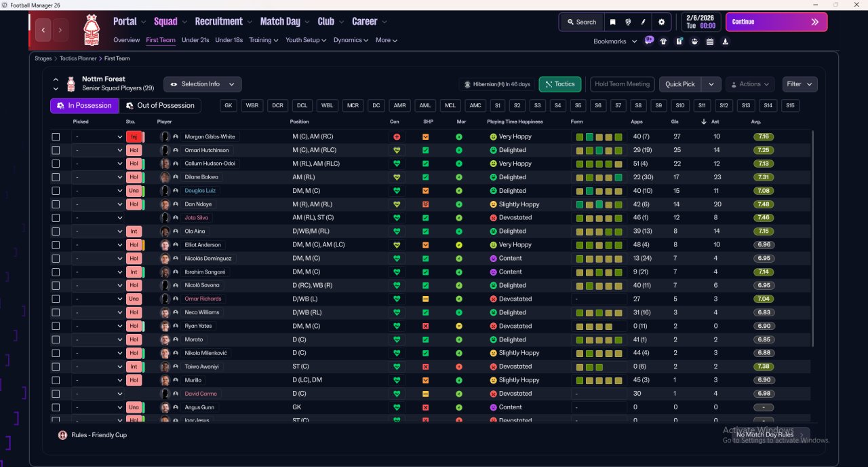Sort by the Gls column header

676,122
